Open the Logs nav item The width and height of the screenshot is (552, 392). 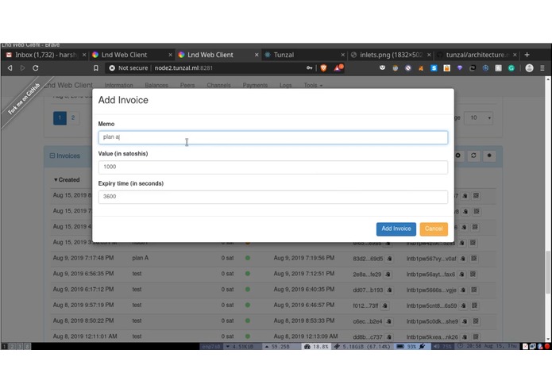coord(285,86)
